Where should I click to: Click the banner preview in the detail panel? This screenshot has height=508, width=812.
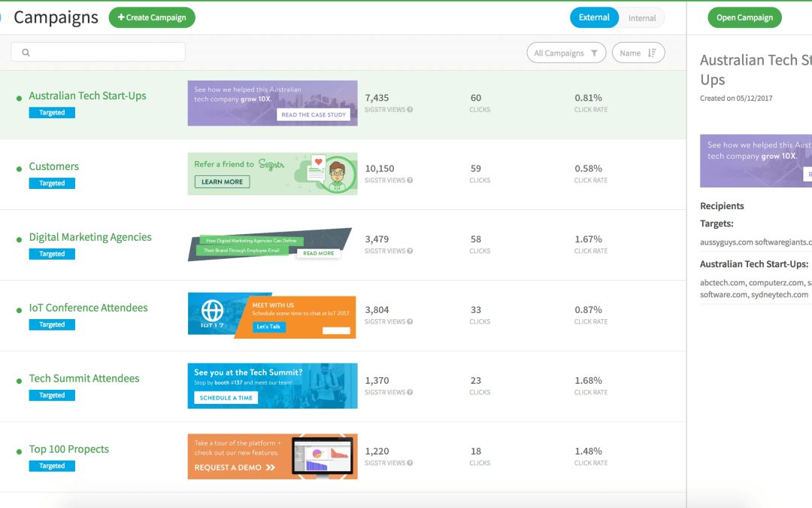pyautogui.click(x=756, y=161)
